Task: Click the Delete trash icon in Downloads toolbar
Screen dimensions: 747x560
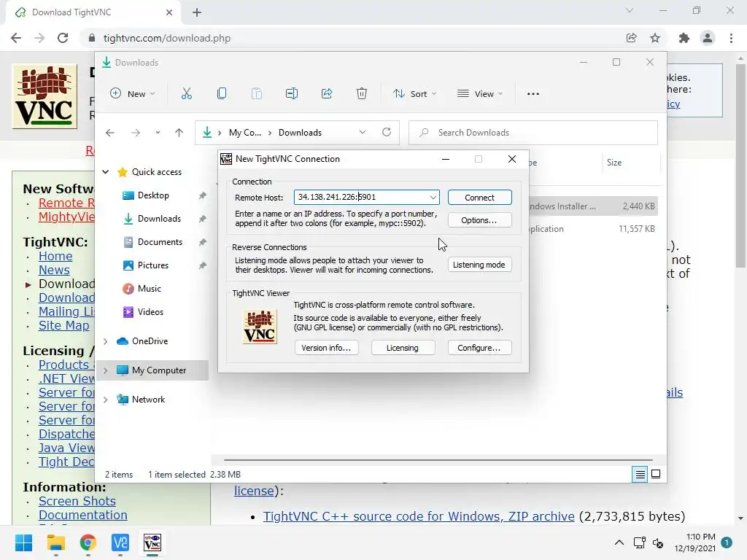Action: coord(362,94)
